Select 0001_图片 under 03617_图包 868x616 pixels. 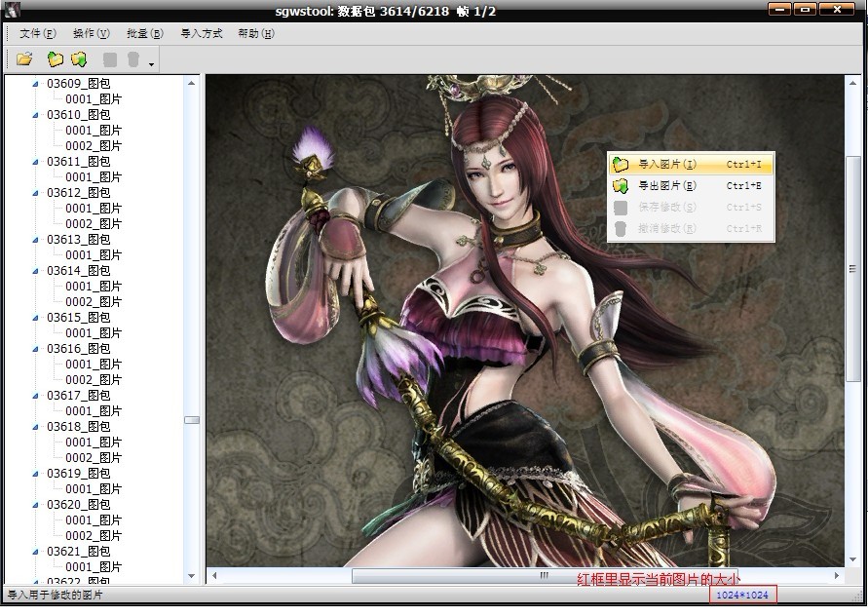tap(94, 411)
